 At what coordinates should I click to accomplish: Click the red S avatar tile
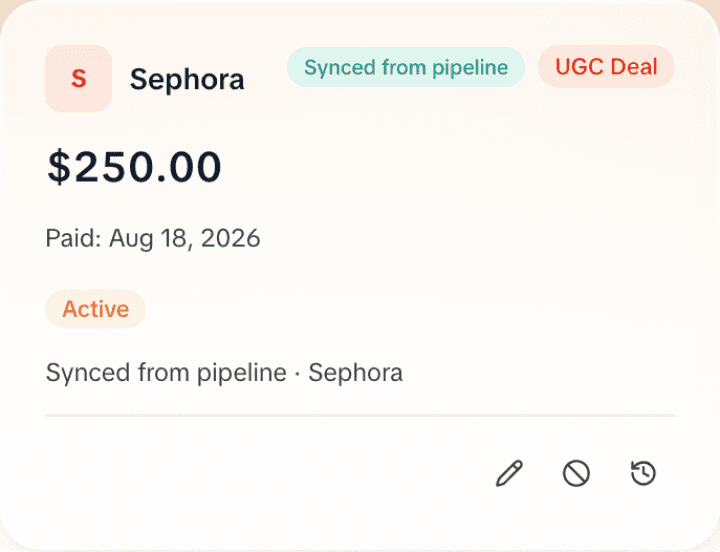click(79, 79)
